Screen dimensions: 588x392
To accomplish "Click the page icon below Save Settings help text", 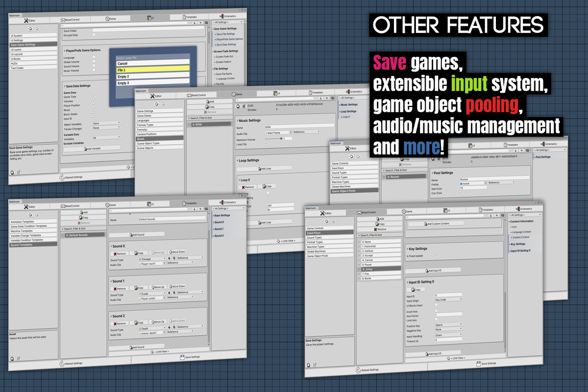I will 308,365.
